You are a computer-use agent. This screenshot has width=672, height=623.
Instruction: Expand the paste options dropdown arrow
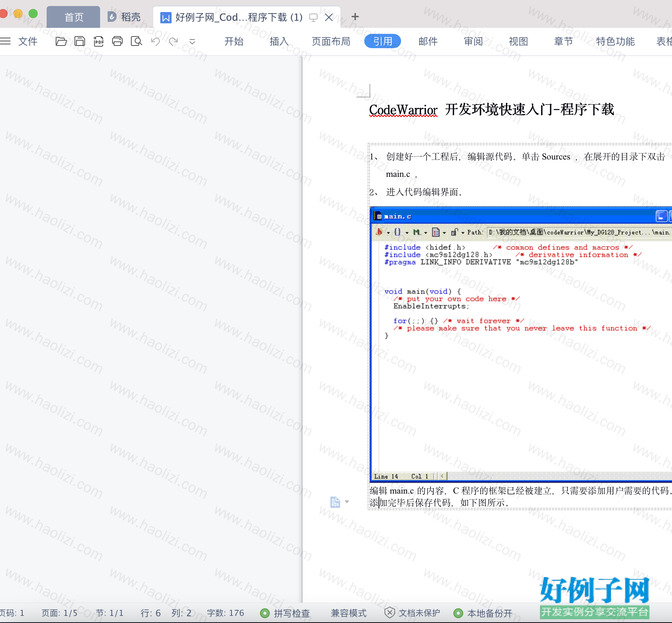click(347, 502)
